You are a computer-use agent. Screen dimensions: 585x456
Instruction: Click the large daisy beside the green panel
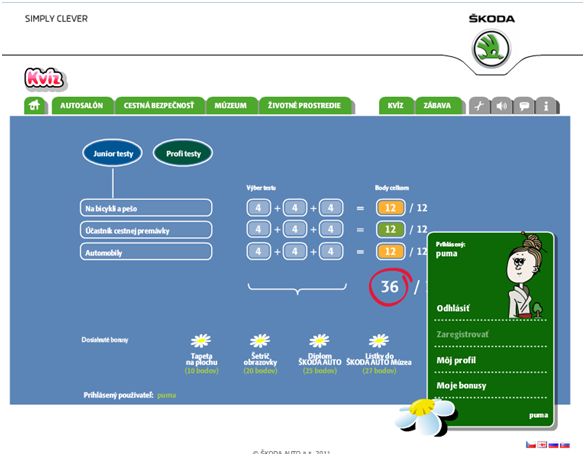click(x=425, y=417)
